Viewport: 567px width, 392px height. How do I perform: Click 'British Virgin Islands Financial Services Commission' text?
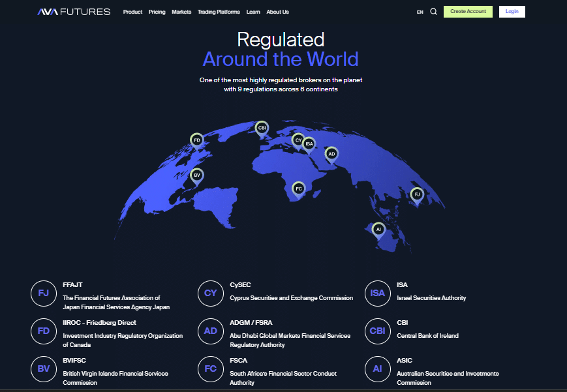point(115,378)
